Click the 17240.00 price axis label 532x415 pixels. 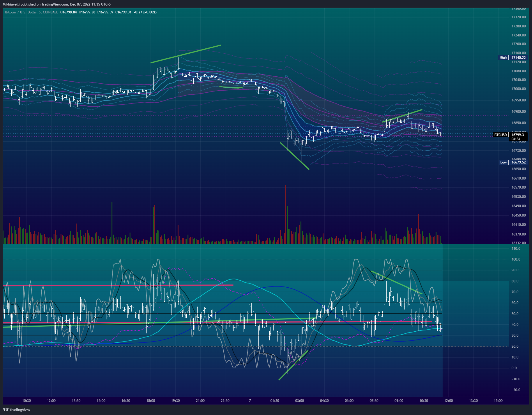pos(519,35)
